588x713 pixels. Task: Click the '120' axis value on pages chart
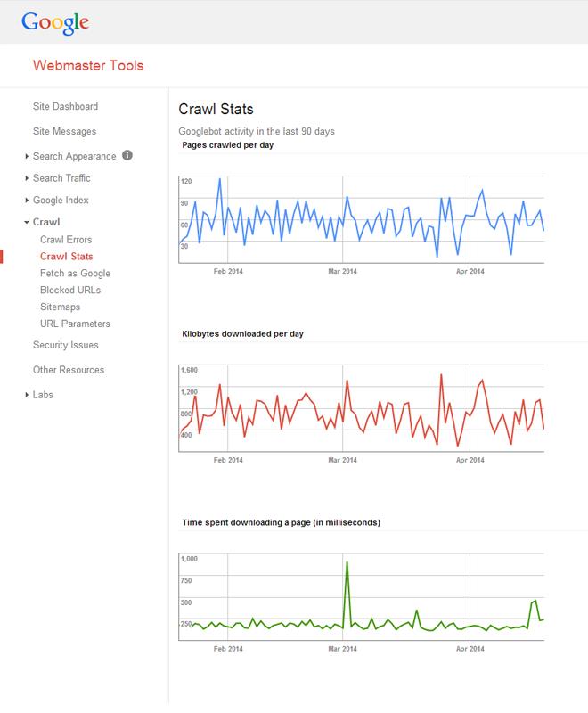pyautogui.click(x=186, y=181)
